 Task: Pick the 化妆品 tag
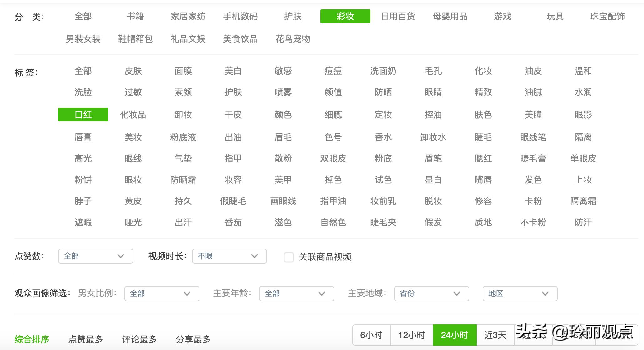133,115
